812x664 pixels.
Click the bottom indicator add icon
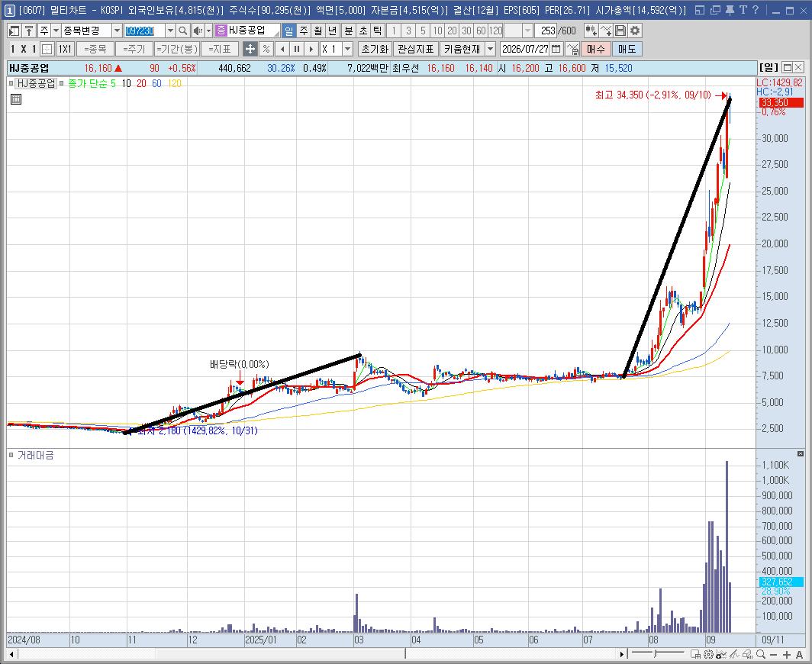pyautogui.click(x=720, y=655)
